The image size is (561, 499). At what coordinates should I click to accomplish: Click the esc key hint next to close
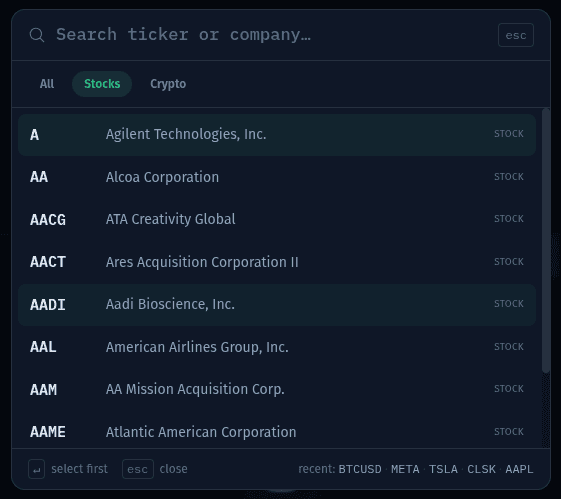point(138,469)
